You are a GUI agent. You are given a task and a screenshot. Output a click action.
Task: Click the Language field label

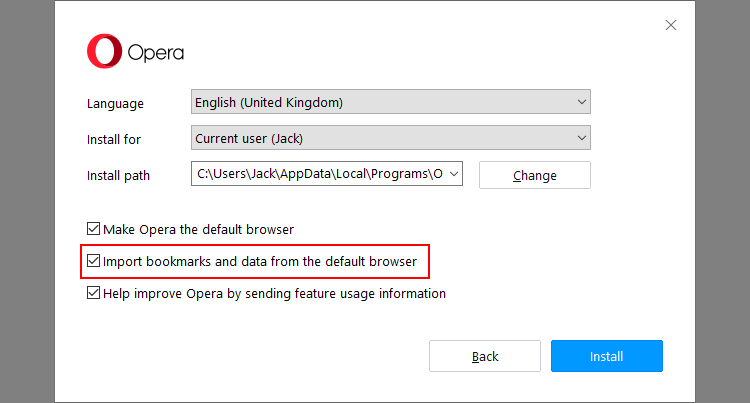click(x=115, y=103)
